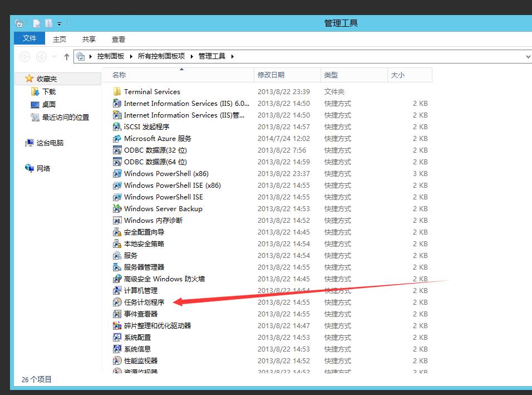
Task: Click 控制面板 in the address bar
Action: [x=111, y=56]
